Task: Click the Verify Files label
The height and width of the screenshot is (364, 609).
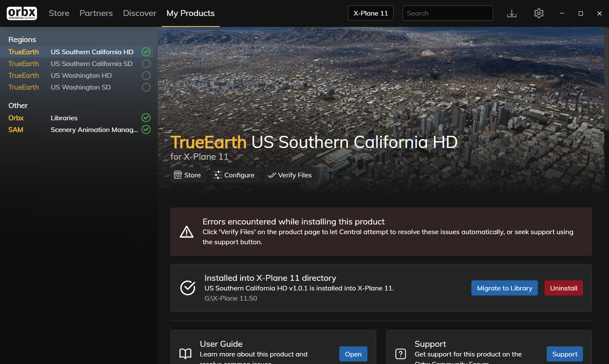Action: click(295, 175)
